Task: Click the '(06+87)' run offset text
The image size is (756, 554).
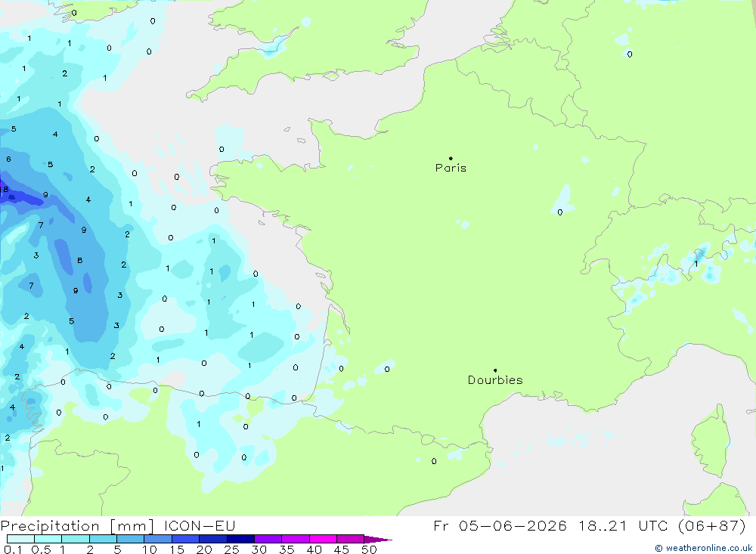Action: point(711,525)
